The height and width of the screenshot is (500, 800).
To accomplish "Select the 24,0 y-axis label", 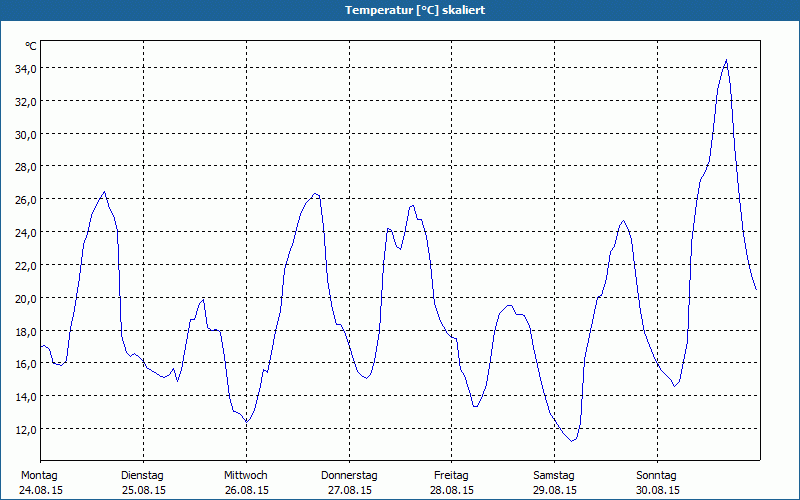I will point(26,233).
